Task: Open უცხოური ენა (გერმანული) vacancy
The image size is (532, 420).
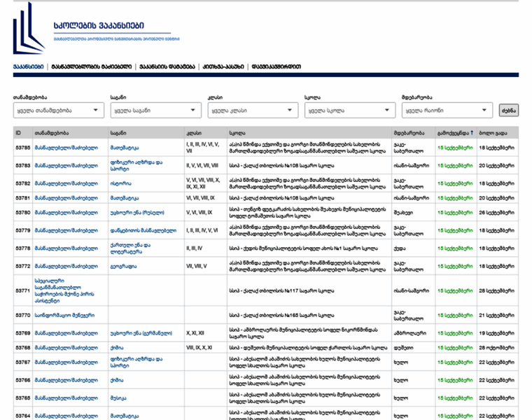Action: click(x=141, y=333)
